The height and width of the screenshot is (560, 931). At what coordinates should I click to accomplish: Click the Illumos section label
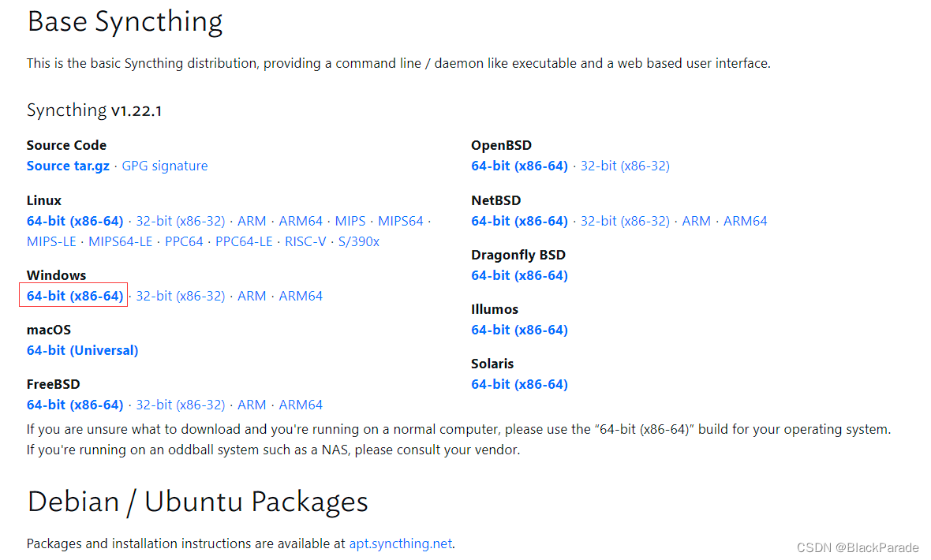click(495, 309)
